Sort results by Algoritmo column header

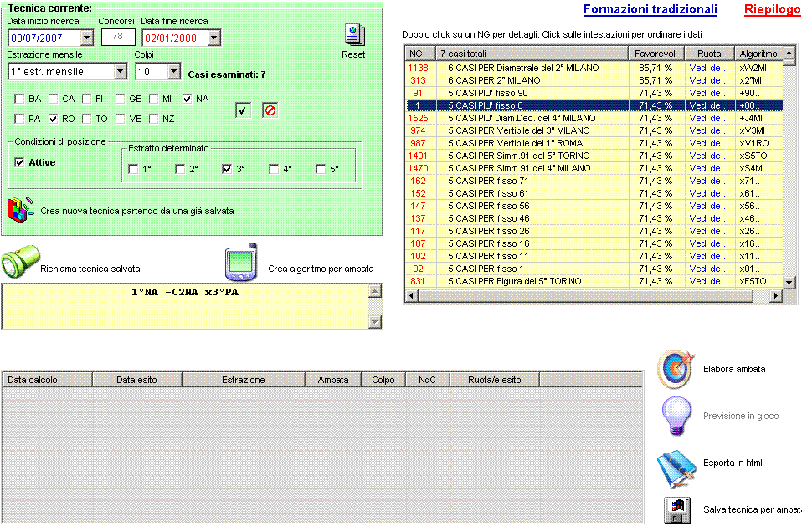point(758,54)
